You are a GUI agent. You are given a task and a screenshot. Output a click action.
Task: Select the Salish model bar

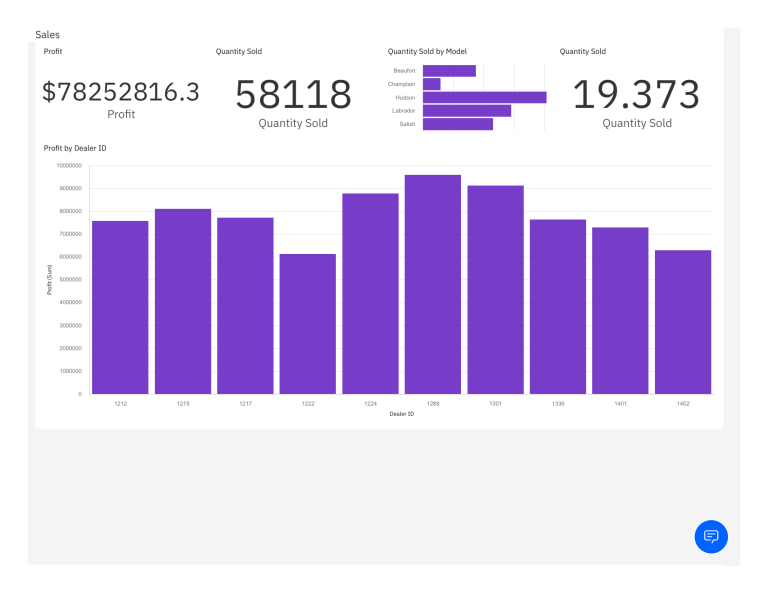point(457,124)
